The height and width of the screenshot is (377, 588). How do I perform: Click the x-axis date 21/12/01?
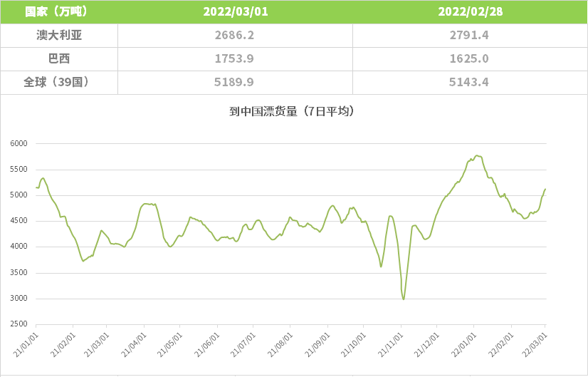point(426,345)
